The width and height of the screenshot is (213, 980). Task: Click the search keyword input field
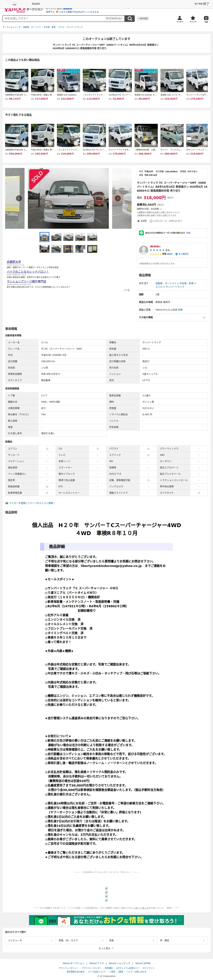point(53,18)
